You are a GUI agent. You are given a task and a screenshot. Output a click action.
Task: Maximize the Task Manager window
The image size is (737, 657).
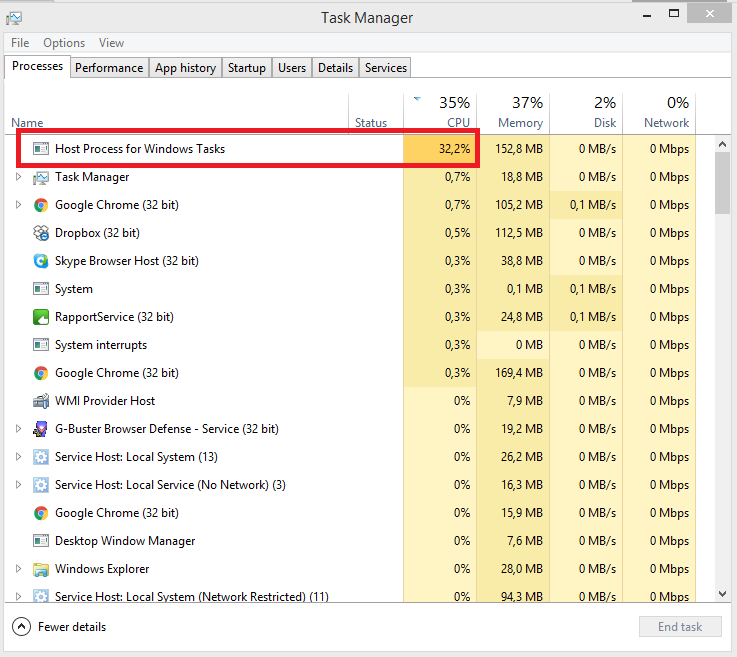(674, 14)
